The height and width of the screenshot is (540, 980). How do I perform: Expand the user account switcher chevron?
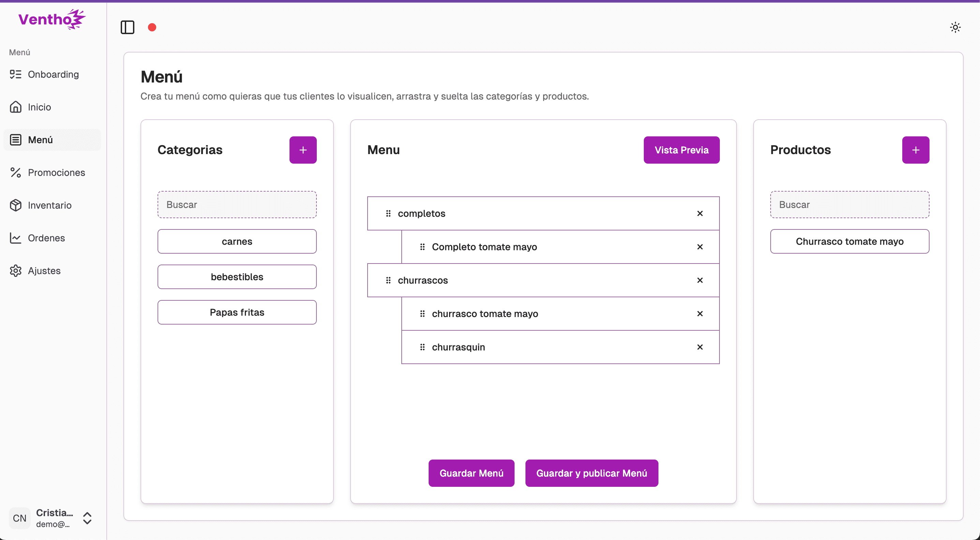tap(87, 518)
